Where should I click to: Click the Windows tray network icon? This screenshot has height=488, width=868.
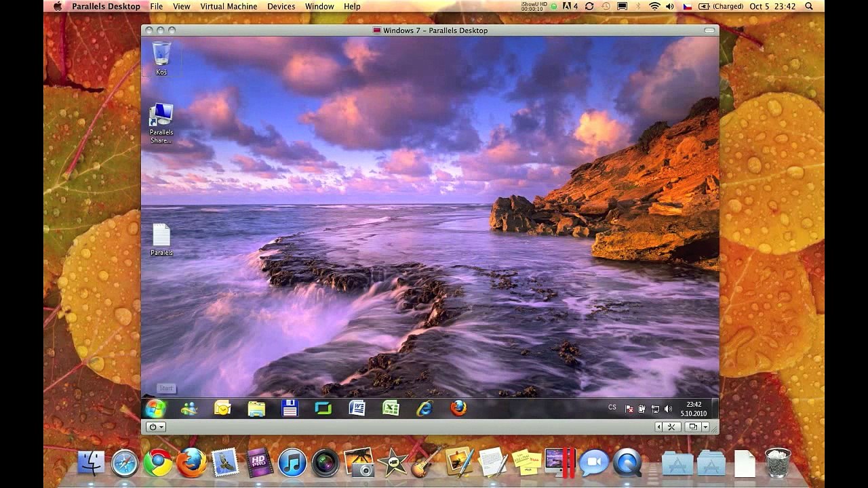(x=655, y=409)
